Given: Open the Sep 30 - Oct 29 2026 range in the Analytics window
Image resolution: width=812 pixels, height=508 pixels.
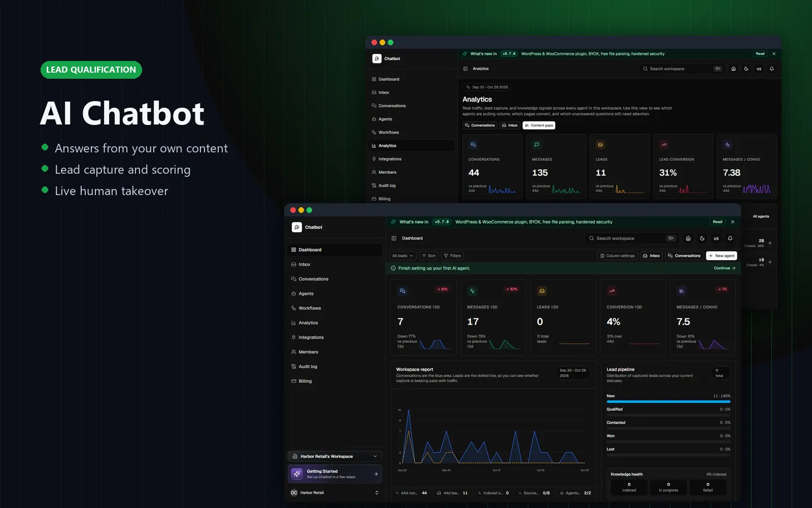Looking at the screenshot, I should 487,87.
